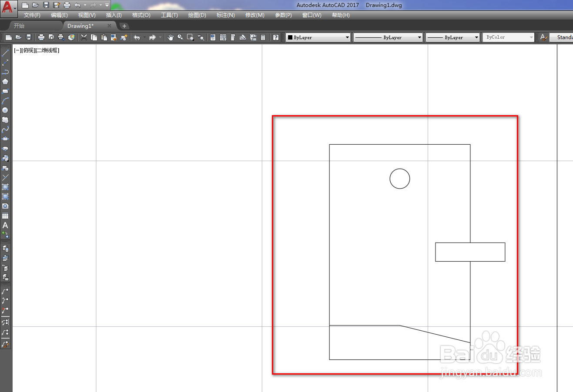This screenshot has width=573, height=392.
Task: Expand the quick access toolbar customize arrow
Action: click(107, 5)
